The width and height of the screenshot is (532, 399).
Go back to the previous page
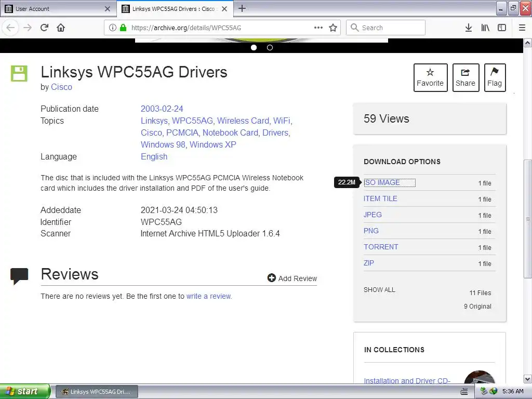[x=10, y=28]
